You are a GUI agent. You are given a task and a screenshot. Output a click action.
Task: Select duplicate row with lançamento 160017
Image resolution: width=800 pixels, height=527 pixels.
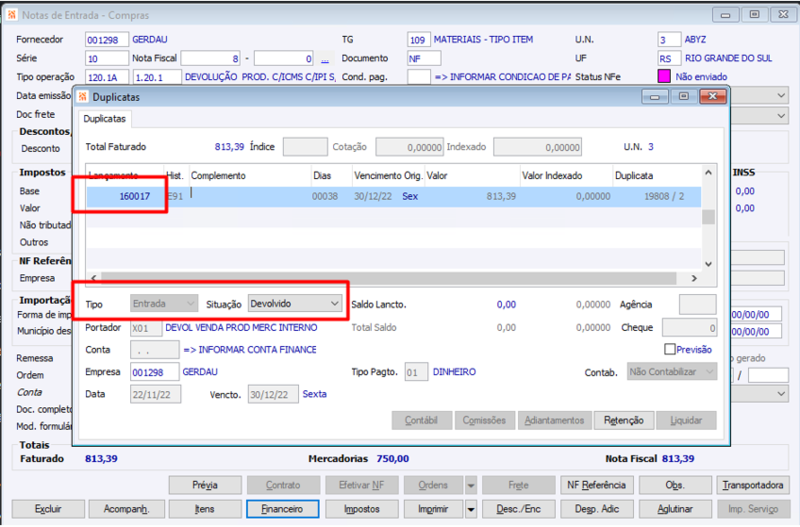(x=393, y=196)
